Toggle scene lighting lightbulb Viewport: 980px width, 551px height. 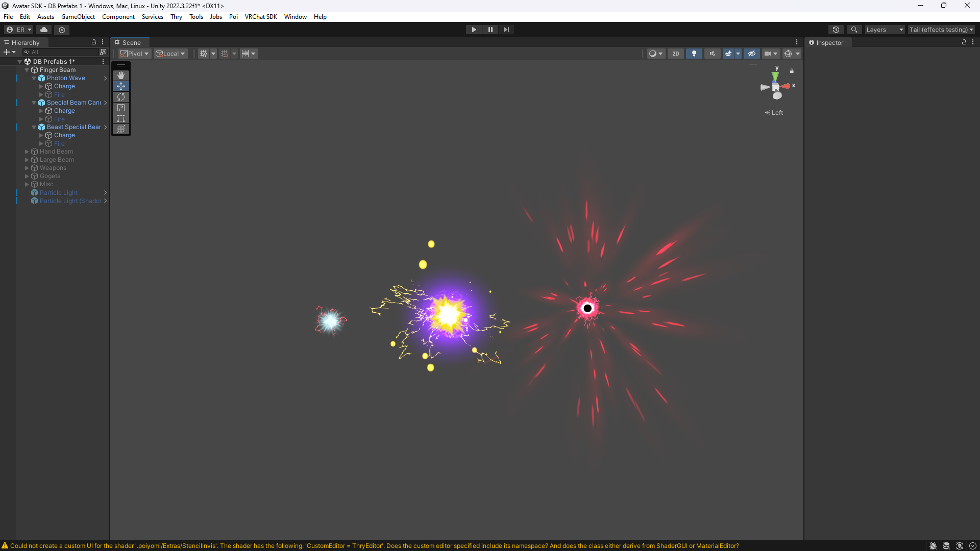pyautogui.click(x=694, y=54)
